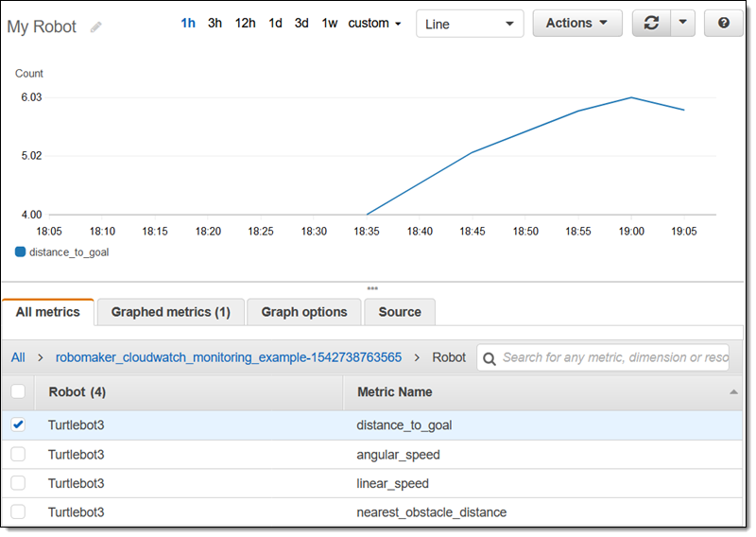Open the Graph options tab

303,312
